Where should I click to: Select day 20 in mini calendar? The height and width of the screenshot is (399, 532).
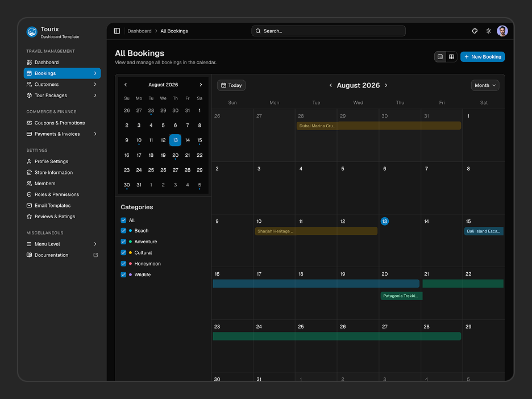[x=176, y=155]
